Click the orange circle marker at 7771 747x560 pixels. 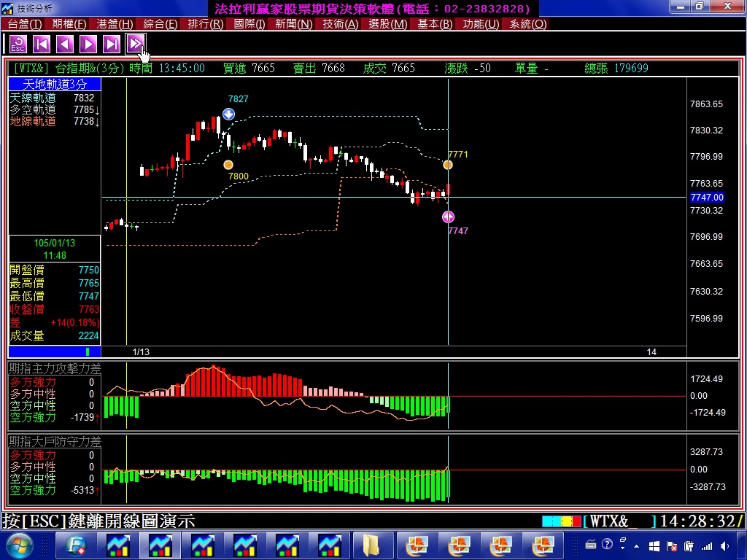[x=448, y=165]
